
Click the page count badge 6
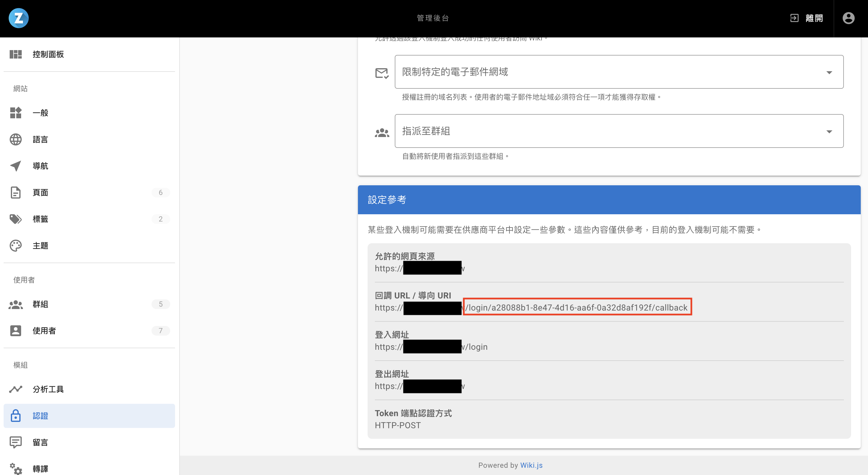tap(161, 192)
